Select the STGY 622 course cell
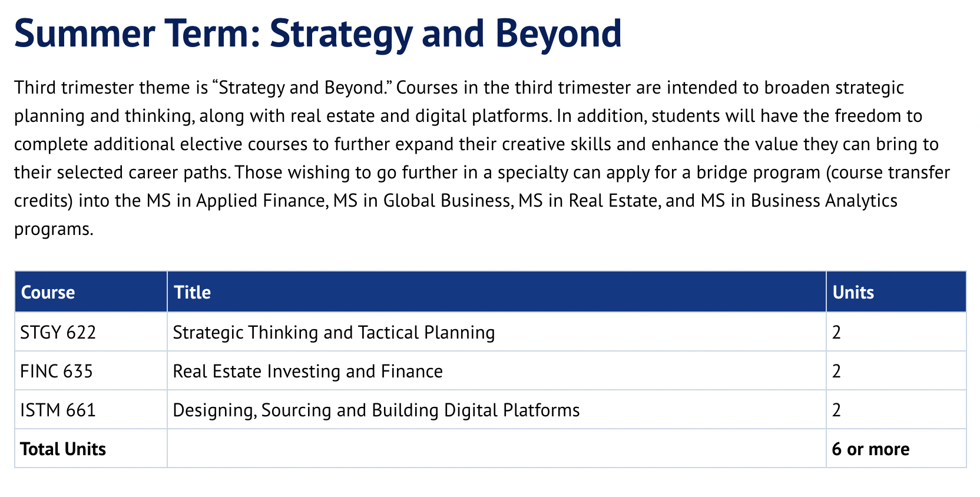This screenshot has width=980, height=497. coord(58,332)
